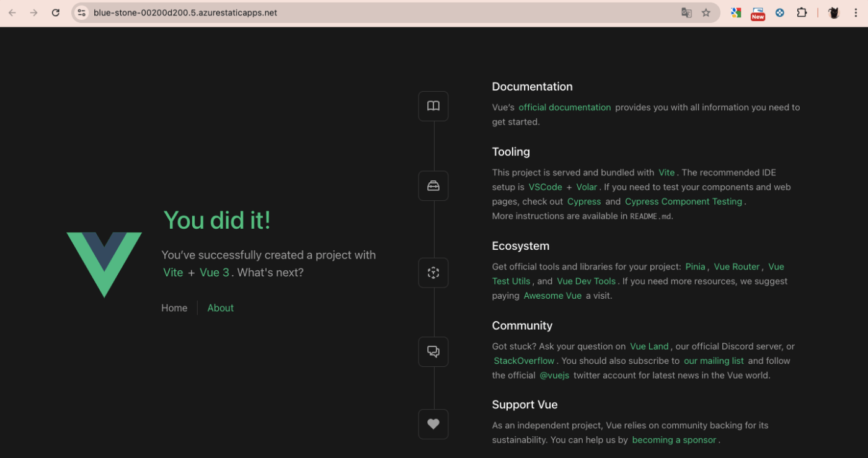Open the Vue Dev Tools link

pos(587,281)
